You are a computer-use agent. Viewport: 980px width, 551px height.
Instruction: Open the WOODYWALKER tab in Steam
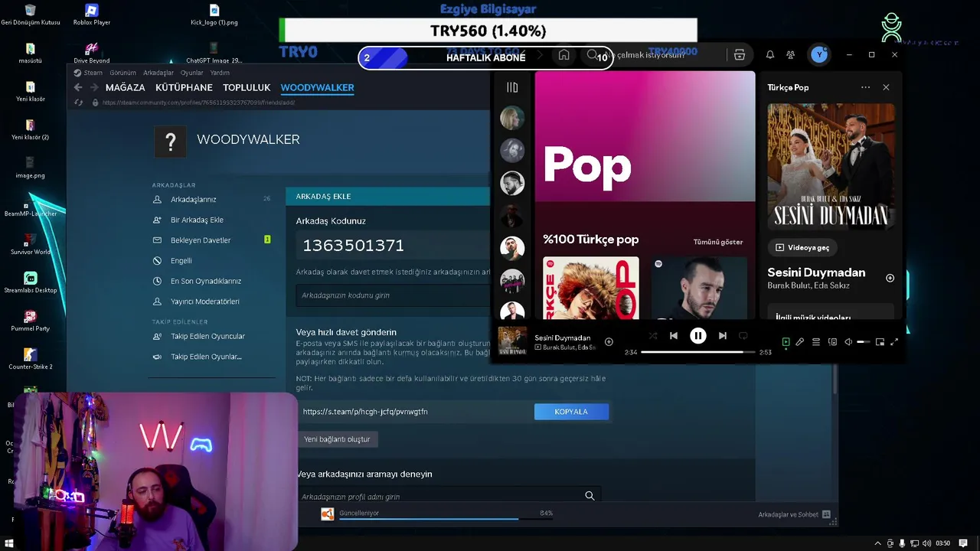tap(317, 88)
